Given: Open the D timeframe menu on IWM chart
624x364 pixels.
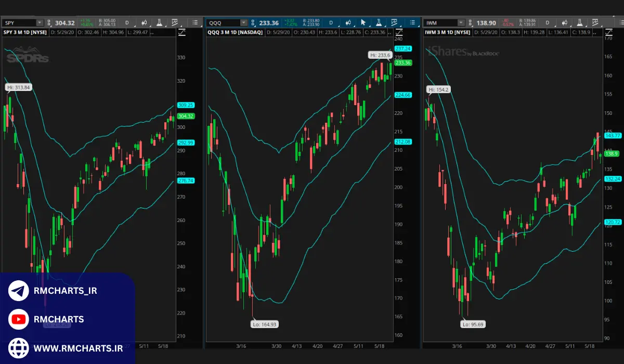Looking at the screenshot, I should click(x=547, y=23).
